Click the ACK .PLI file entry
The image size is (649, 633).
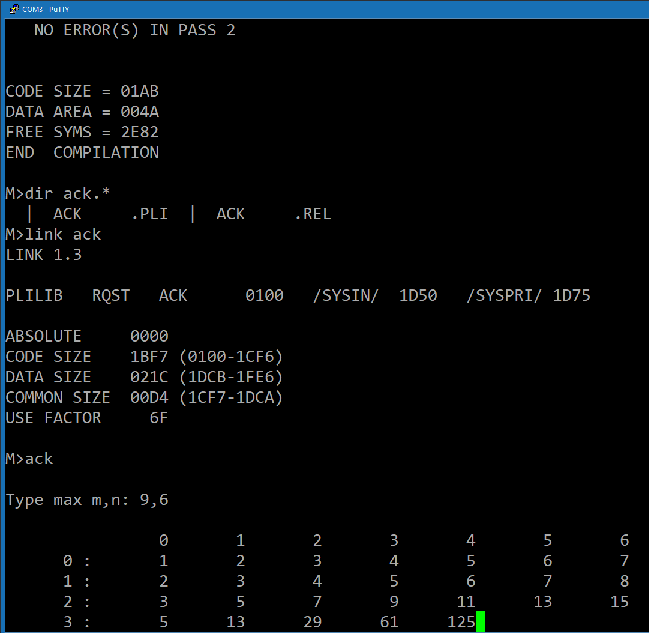pos(110,214)
